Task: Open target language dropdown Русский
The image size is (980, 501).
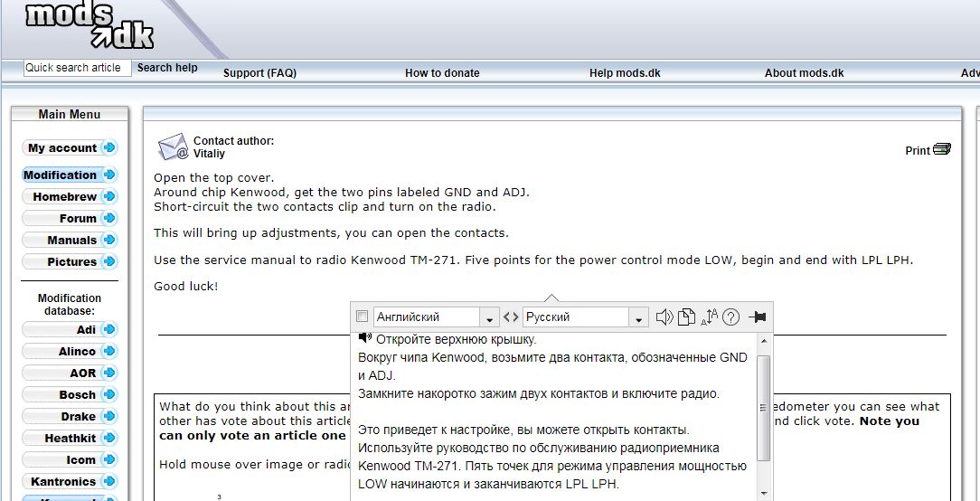Action: pyautogui.click(x=584, y=317)
